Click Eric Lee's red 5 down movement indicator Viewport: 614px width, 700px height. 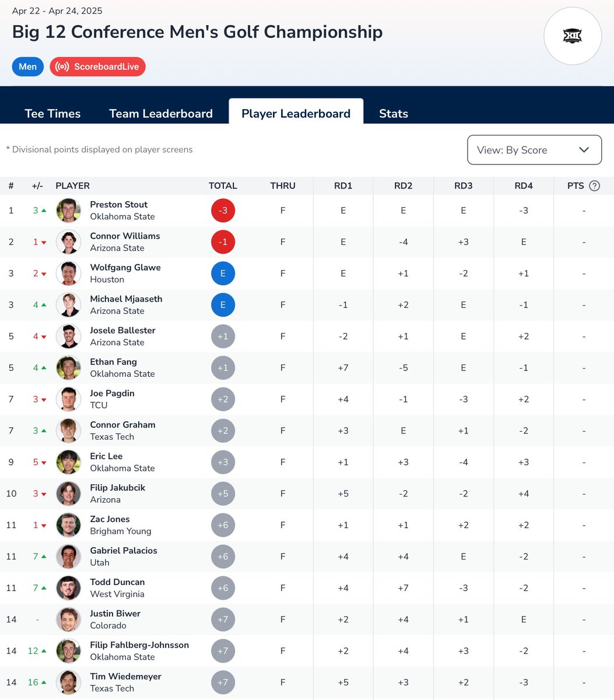click(40, 463)
